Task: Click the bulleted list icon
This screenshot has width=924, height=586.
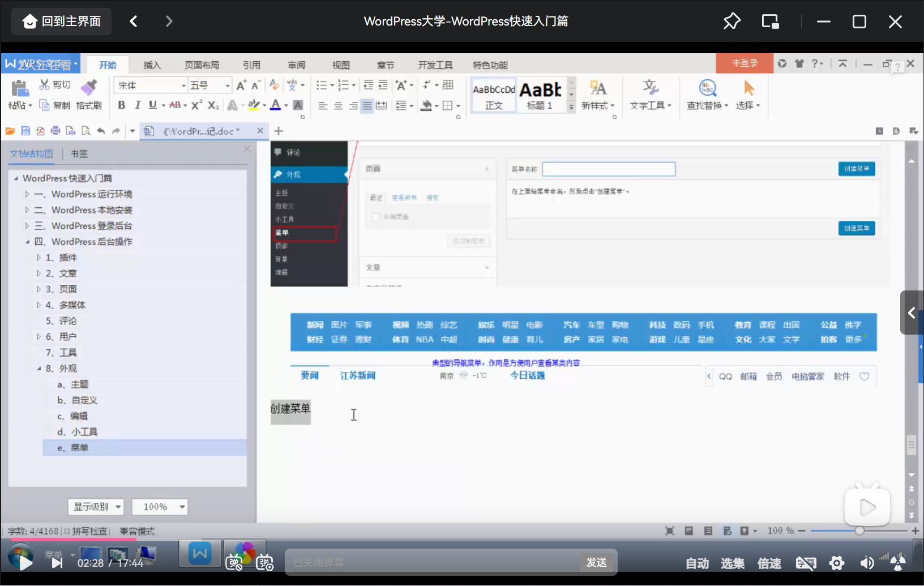Action: [322, 85]
